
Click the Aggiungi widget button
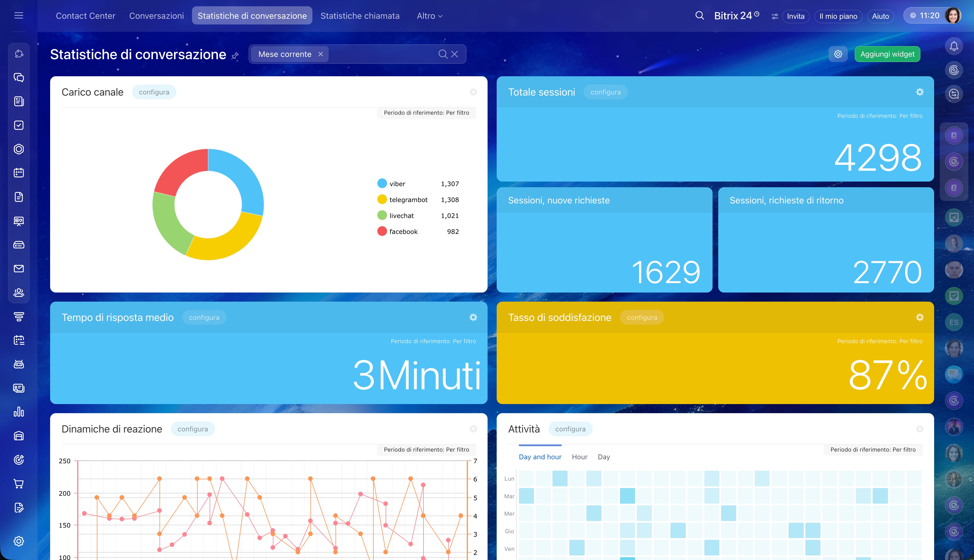887,54
